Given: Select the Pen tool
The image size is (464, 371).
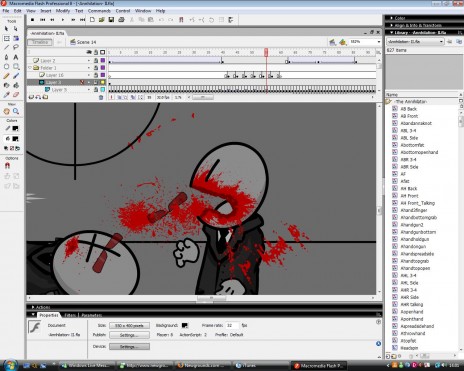Looking at the screenshot, I should [x=6, y=57].
